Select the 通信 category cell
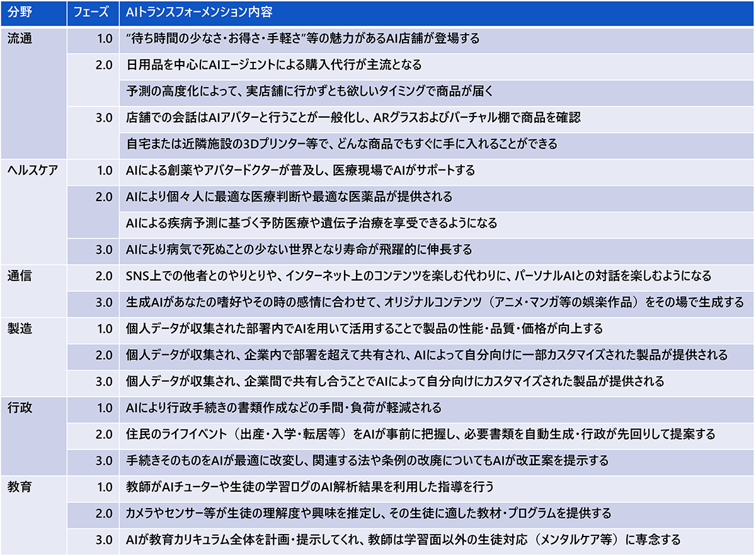The image size is (756, 556). (19, 275)
